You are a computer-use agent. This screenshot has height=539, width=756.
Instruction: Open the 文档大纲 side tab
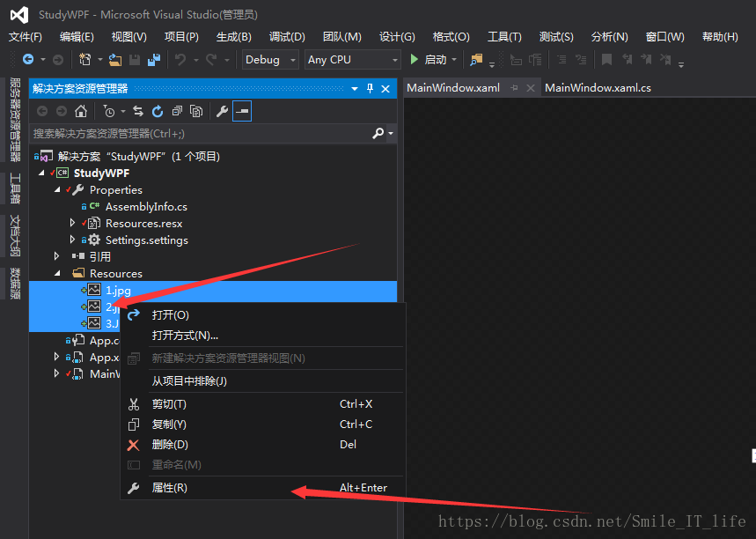[15, 235]
